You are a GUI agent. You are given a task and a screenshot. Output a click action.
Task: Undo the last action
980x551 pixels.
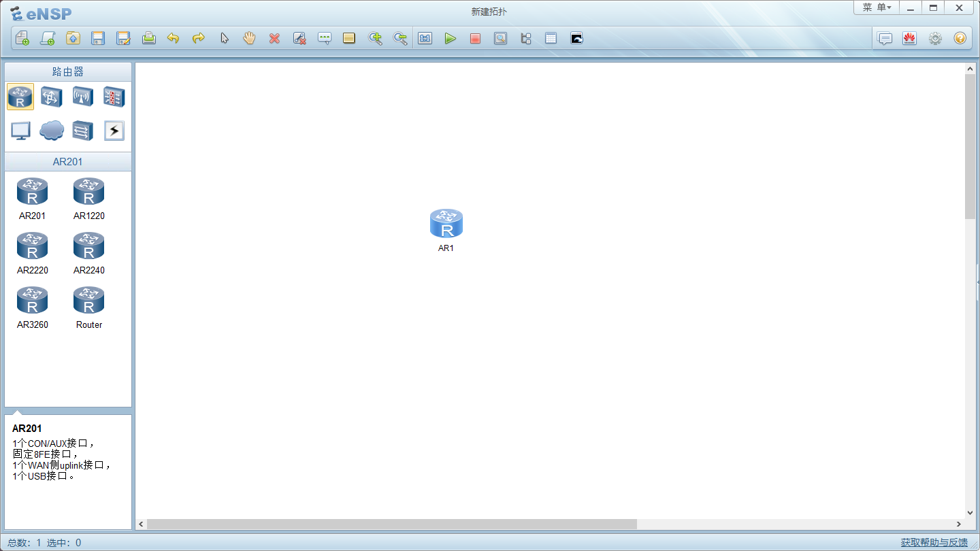tap(174, 39)
